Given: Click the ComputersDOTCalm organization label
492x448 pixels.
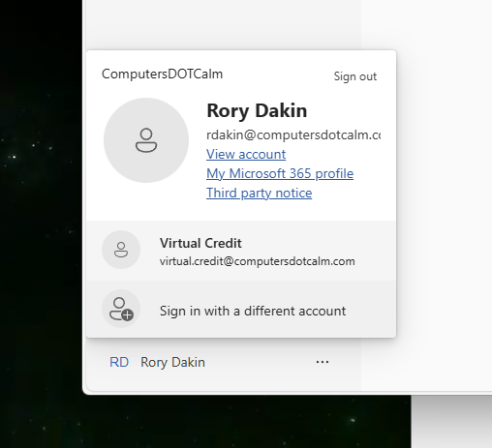Looking at the screenshot, I should point(162,74).
